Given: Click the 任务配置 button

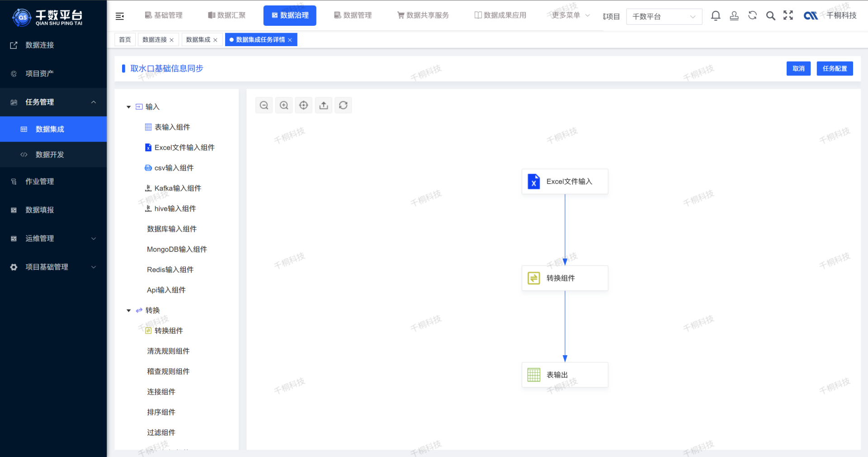Looking at the screenshot, I should click(835, 69).
